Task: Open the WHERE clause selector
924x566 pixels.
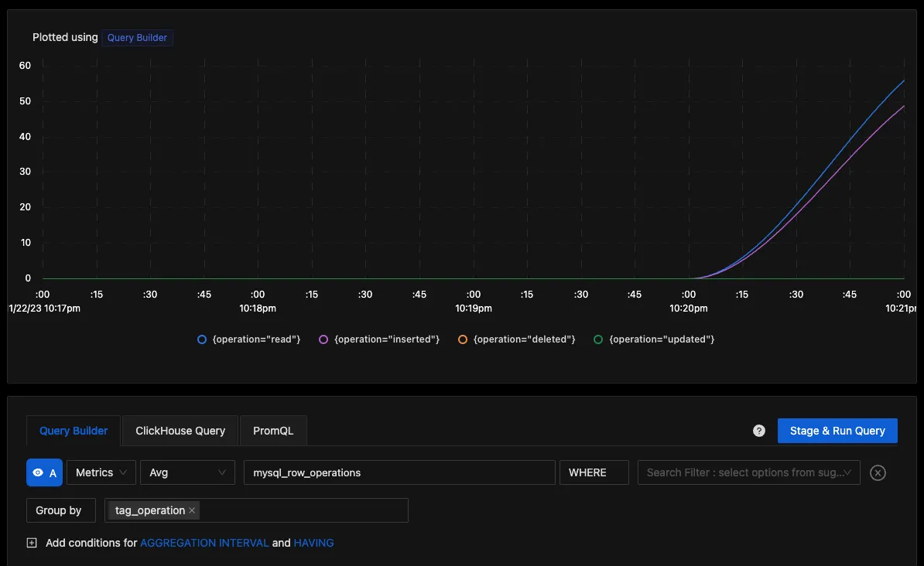Action: click(594, 472)
